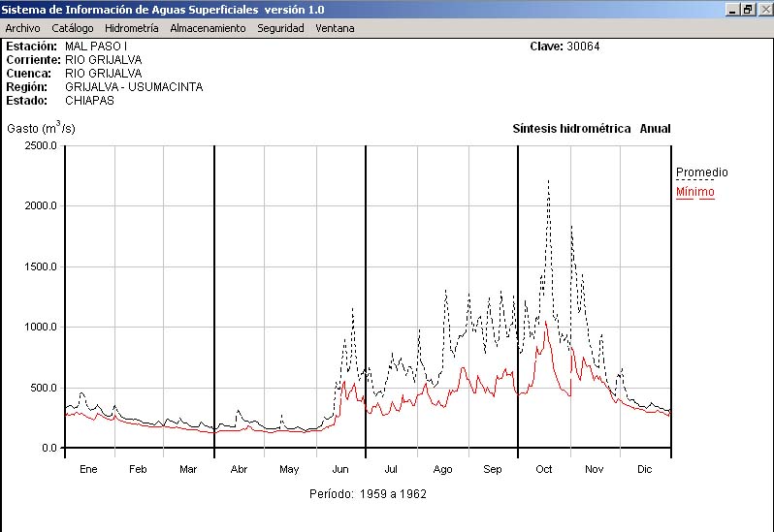Minimize the application window
The image size is (774, 532).
[x=732, y=9]
